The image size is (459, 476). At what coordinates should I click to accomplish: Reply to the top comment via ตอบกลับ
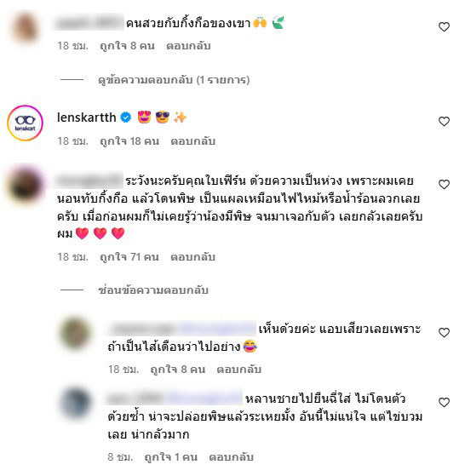(188, 46)
